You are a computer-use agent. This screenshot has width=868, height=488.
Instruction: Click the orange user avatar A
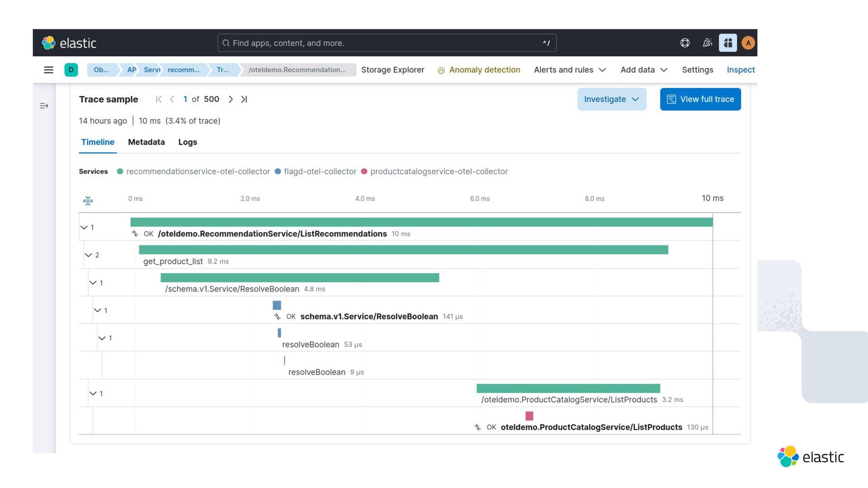748,43
